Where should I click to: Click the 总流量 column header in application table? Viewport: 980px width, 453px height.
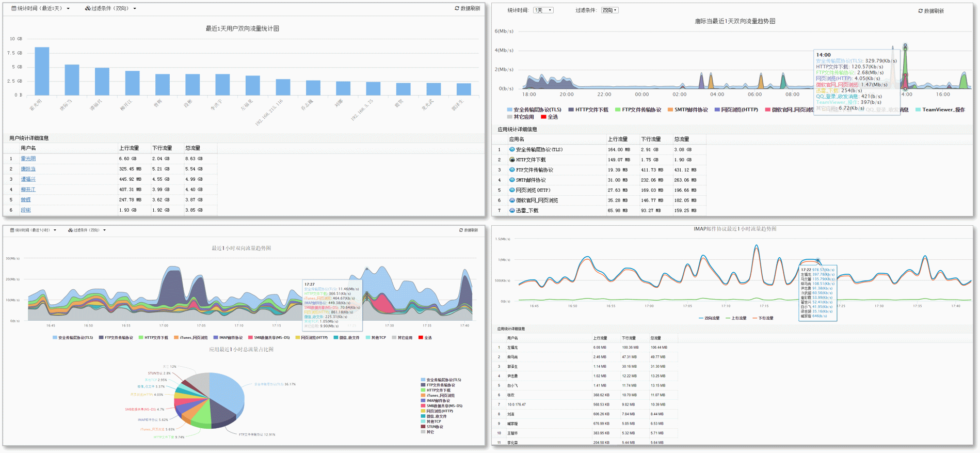tap(681, 139)
